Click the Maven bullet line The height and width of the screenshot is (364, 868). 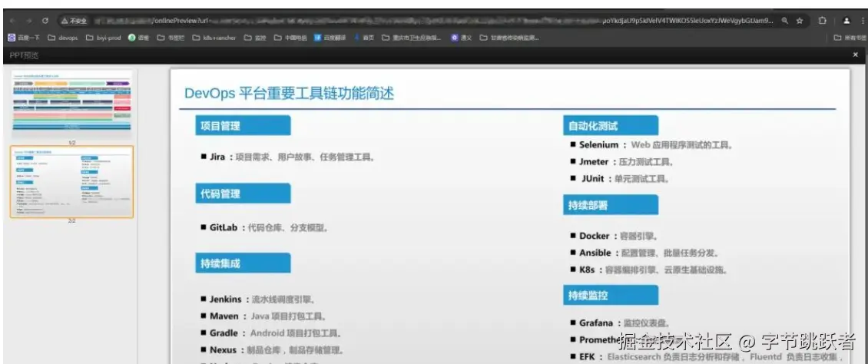263,316
